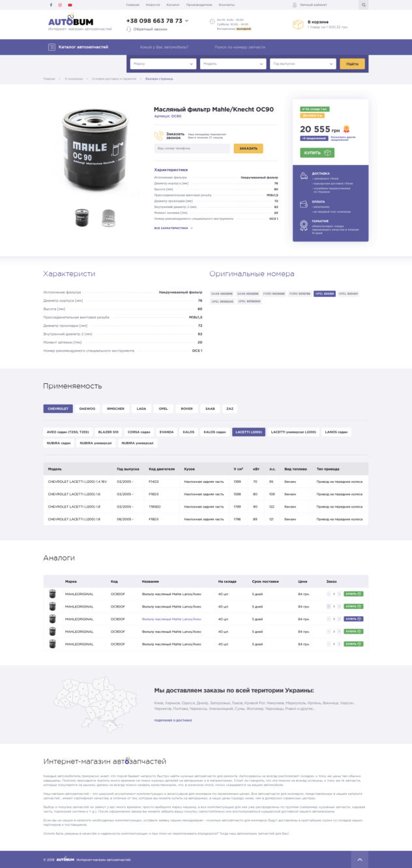Click the green Купить button in price card
The image size is (412, 868).
tap(317, 153)
